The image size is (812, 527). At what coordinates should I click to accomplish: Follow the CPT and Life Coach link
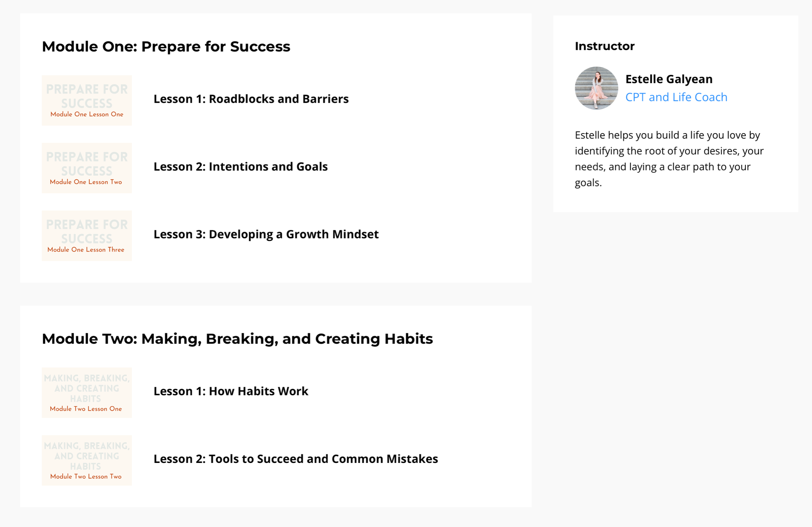pyautogui.click(x=676, y=97)
